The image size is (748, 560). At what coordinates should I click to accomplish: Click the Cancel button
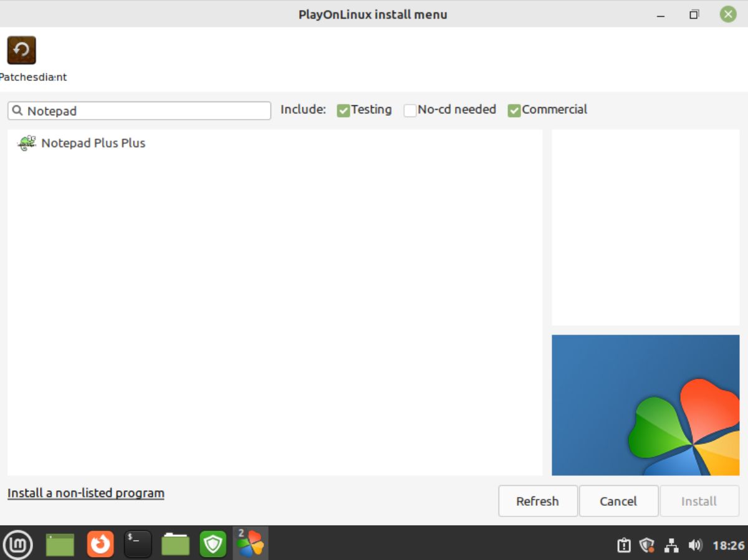coord(618,501)
